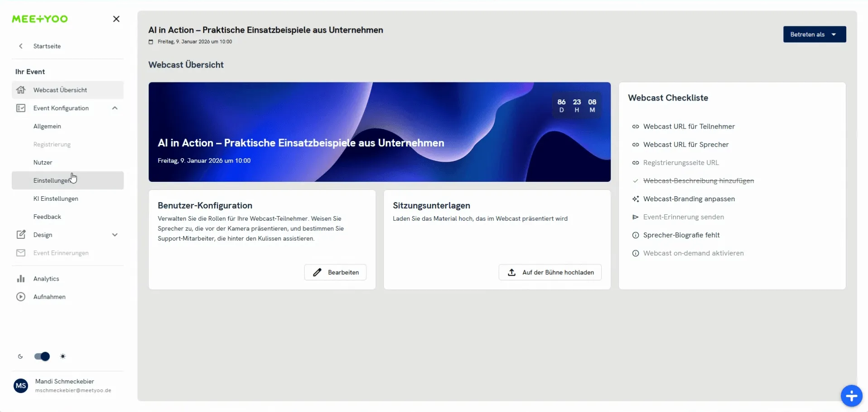Viewport: 868px width, 412px height.
Task: Click the Event Konfiguration checklist icon
Action: pyautogui.click(x=21, y=108)
